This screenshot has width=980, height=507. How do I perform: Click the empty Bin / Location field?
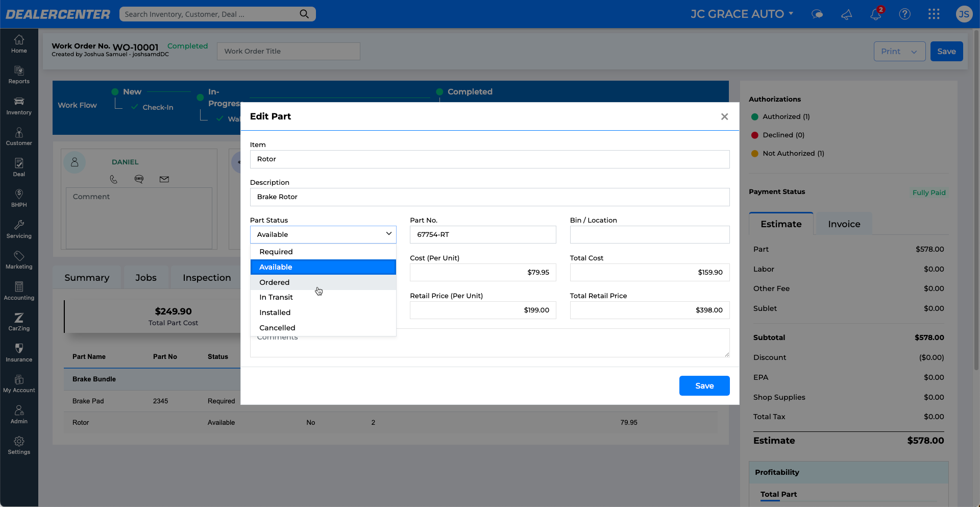pos(650,234)
